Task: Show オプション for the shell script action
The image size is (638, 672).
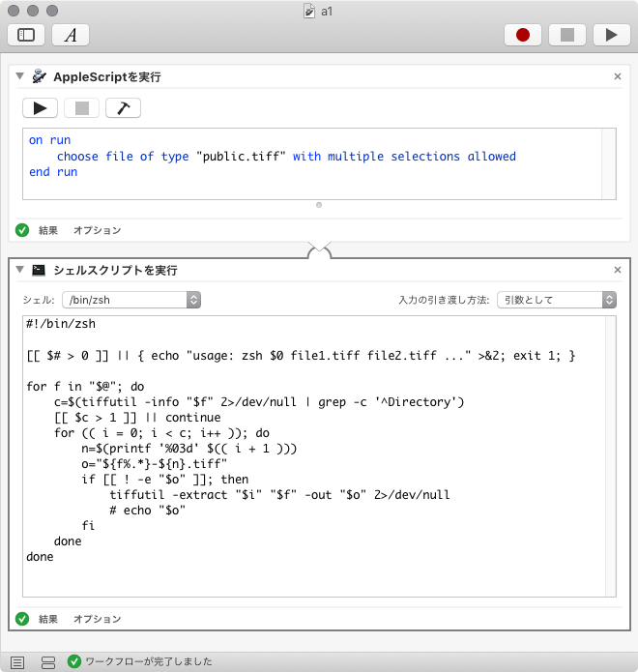Action: click(98, 619)
